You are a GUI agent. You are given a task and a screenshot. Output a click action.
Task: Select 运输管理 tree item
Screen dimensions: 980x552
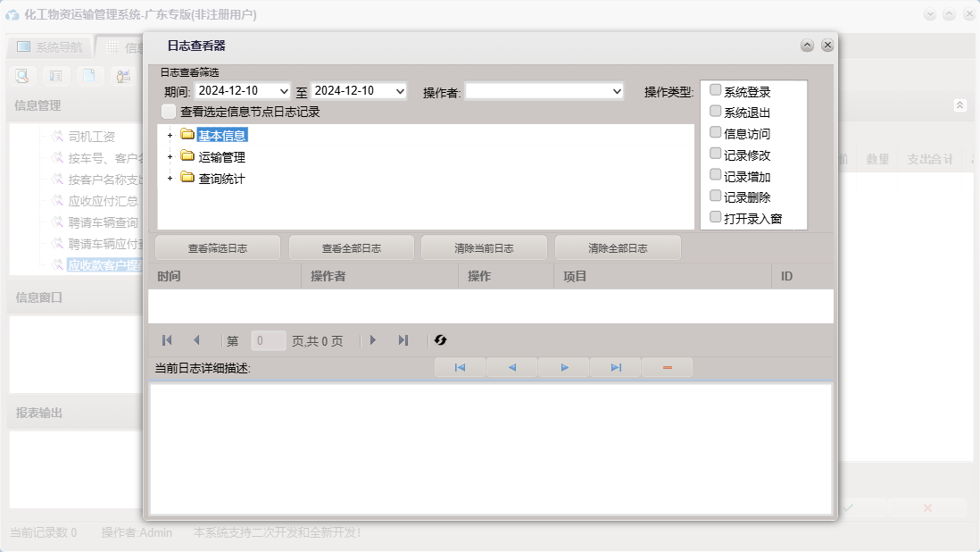pyautogui.click(x=222, y=157)
